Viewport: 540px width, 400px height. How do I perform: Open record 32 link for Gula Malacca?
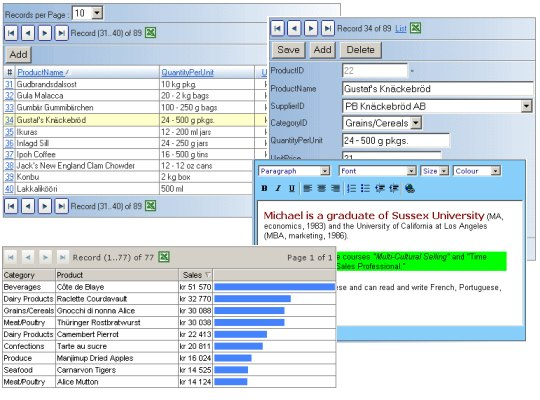coord(9,96)
